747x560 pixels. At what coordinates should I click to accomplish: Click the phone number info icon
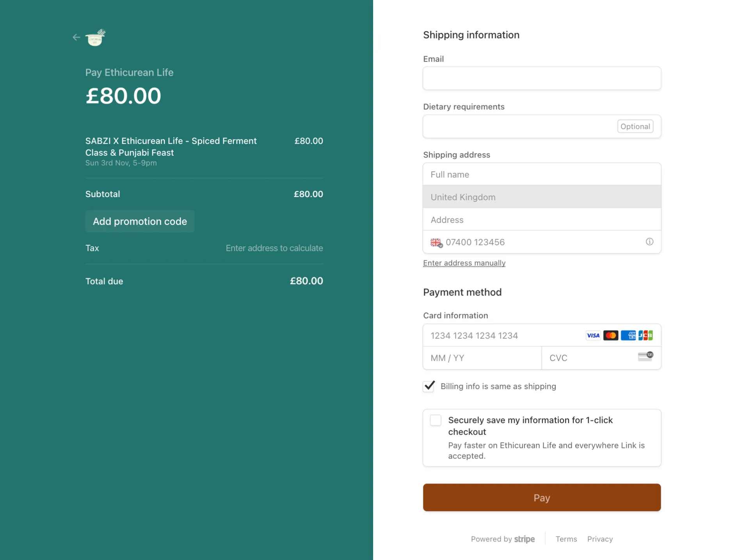click(x=649, y=242)
